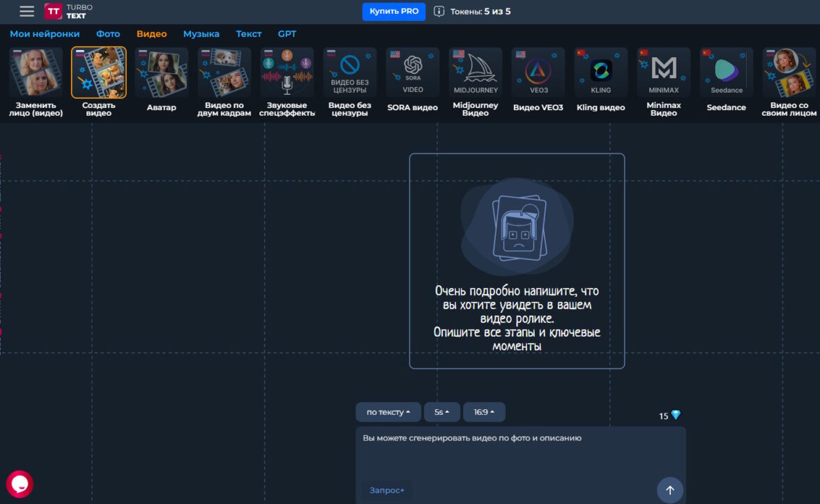The image size is (820, 504).
Task: Expand the 'по тексту' mode dropdown
Action: (x=388, y=412)
